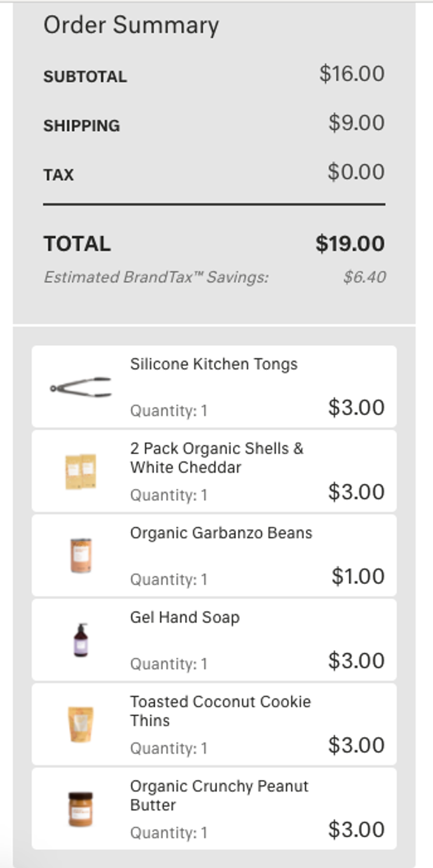The image size is (433, 868).
Task: Open the Silicone Kitchen Tongs product title
Action: point(214,364)
